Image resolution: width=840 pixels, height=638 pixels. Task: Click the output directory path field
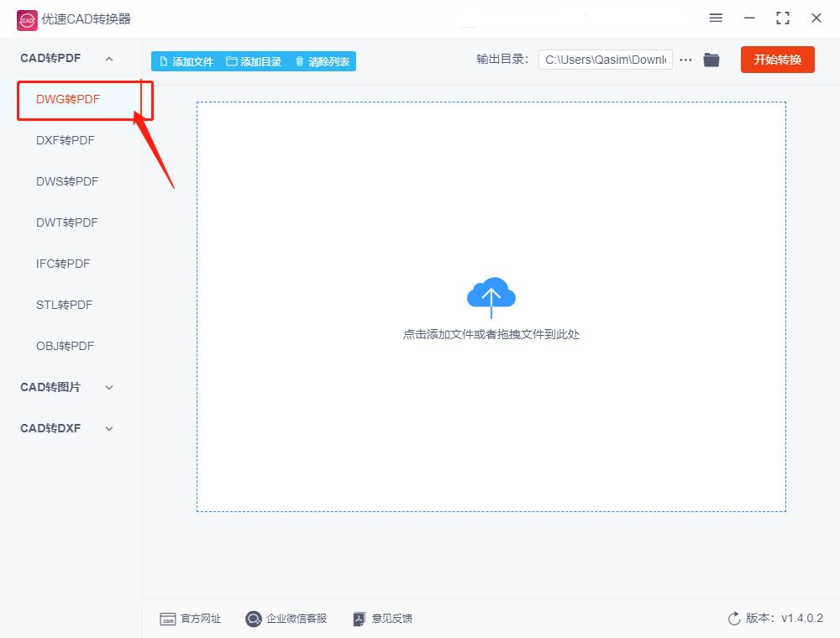(605, 60)
